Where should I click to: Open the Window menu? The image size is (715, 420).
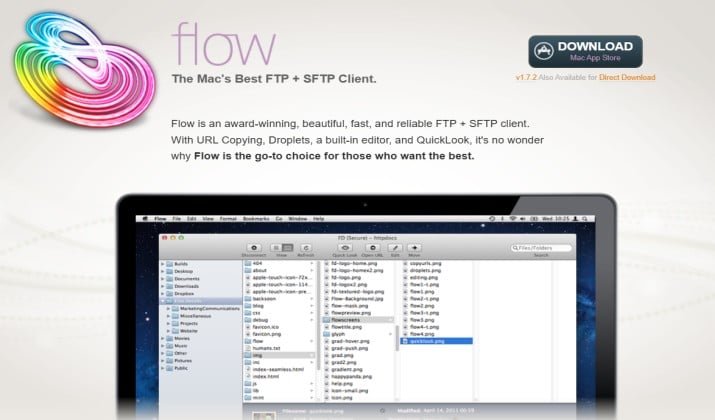[x=297, y=219]
